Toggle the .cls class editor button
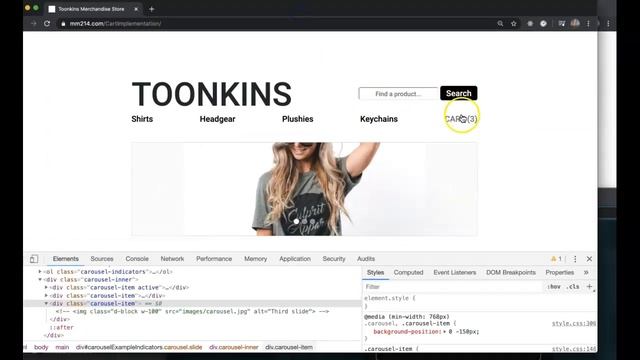 (x=573, y=287)
